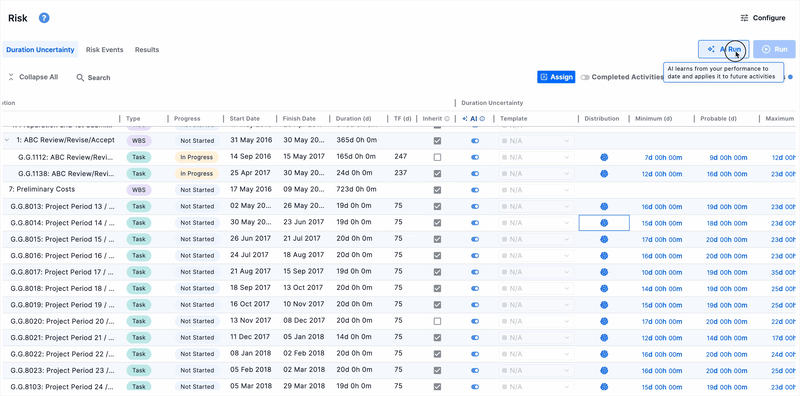Open Template dropdown for G.G.8022 row

[536, 354]
